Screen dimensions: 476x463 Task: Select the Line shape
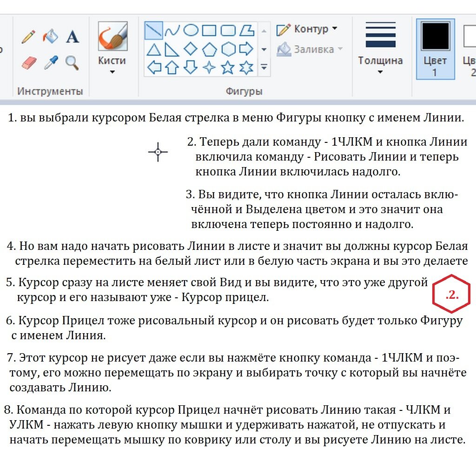coord(153,30)
